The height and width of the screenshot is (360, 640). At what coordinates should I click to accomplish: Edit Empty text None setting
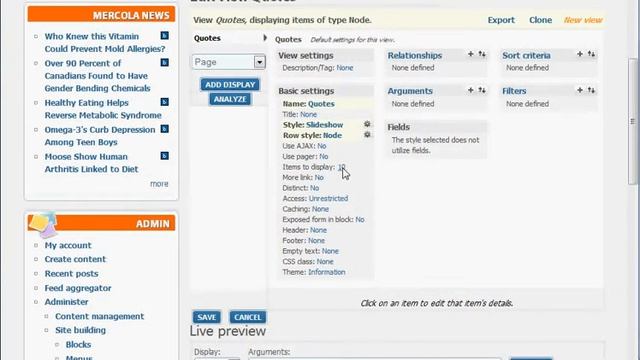click(x=330, y=251)
